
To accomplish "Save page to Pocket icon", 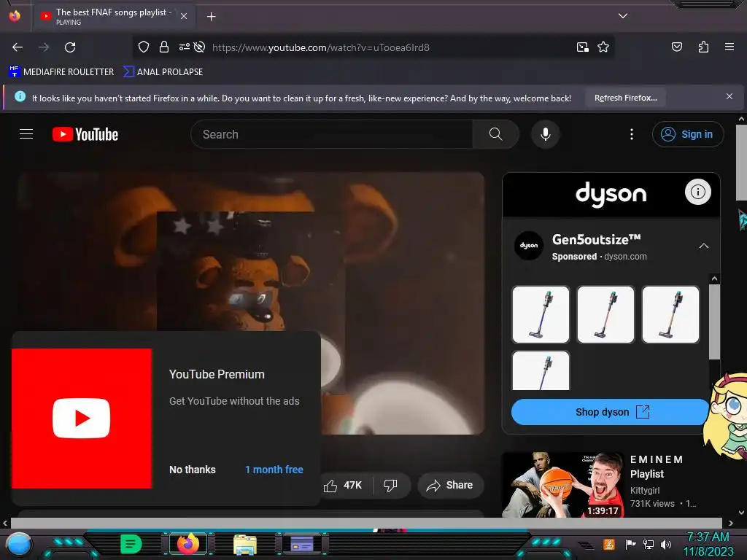I will (x=676, y=47).
